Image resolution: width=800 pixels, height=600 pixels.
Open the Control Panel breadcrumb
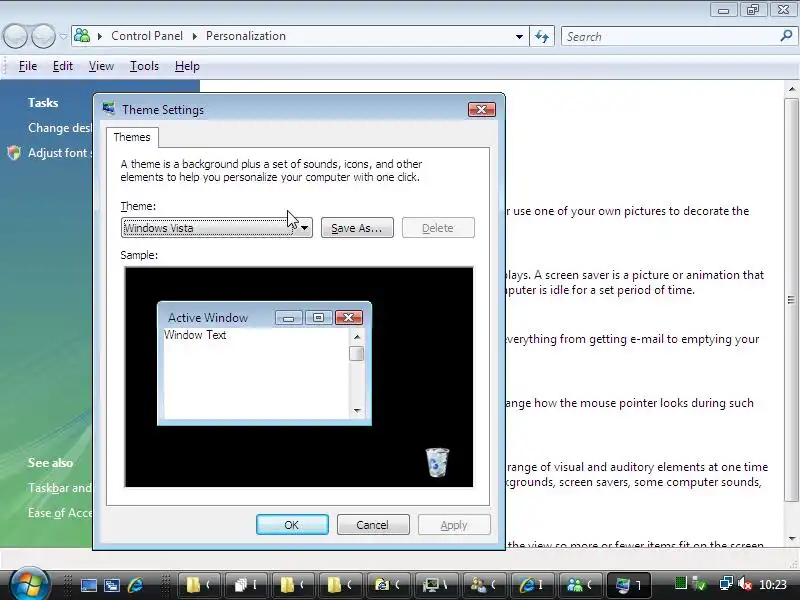point(147,36)
